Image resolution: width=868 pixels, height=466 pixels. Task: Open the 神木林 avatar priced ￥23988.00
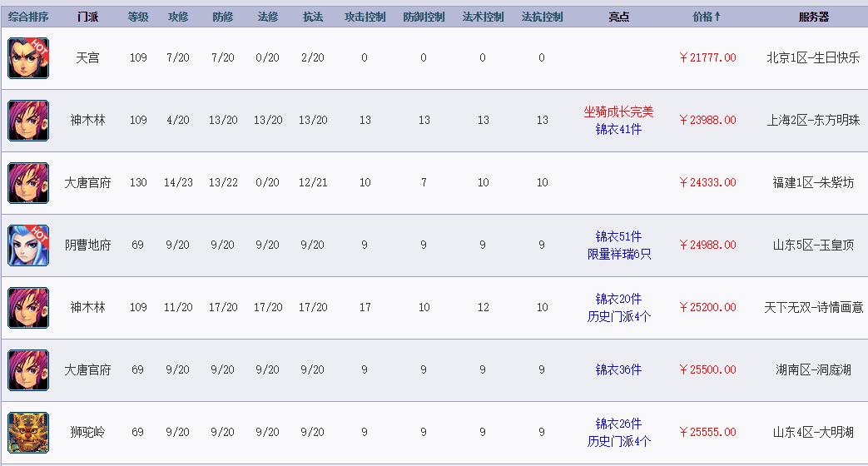click(28, 121)
